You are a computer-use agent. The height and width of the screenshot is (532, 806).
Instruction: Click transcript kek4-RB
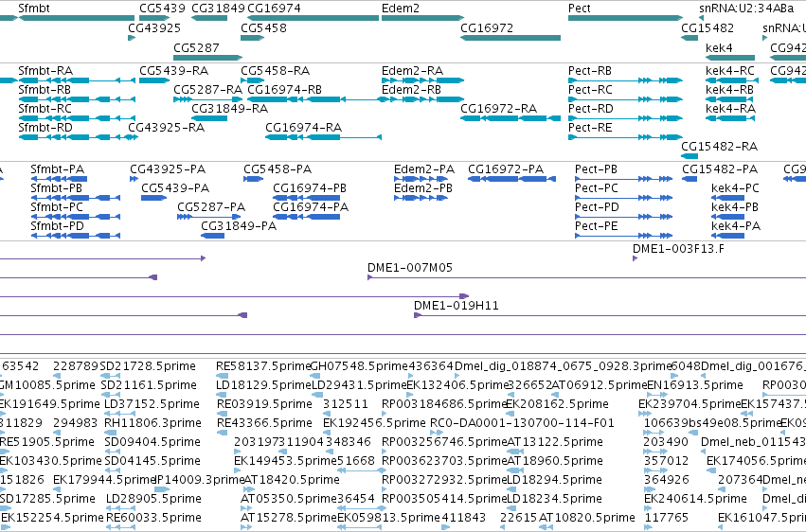click(x=730, y=99)
